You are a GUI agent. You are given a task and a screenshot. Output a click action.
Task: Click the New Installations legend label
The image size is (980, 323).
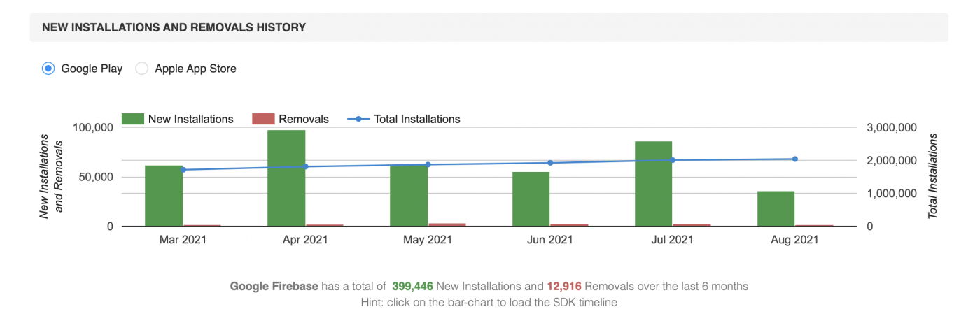190,119
